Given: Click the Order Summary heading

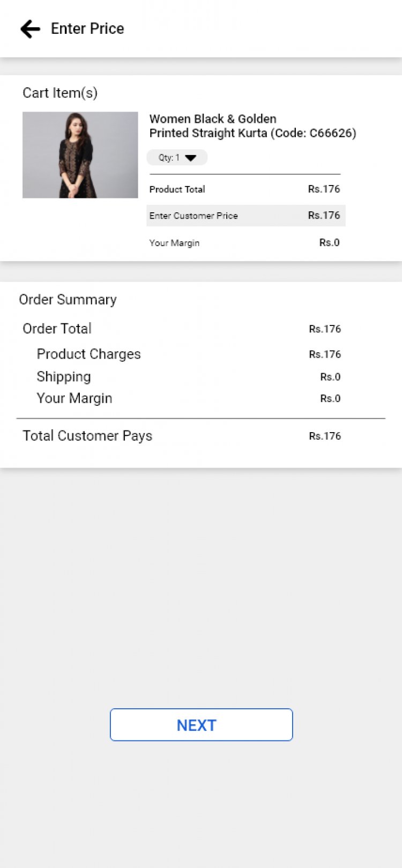Looking at the screenshot, I should point(68,300).
